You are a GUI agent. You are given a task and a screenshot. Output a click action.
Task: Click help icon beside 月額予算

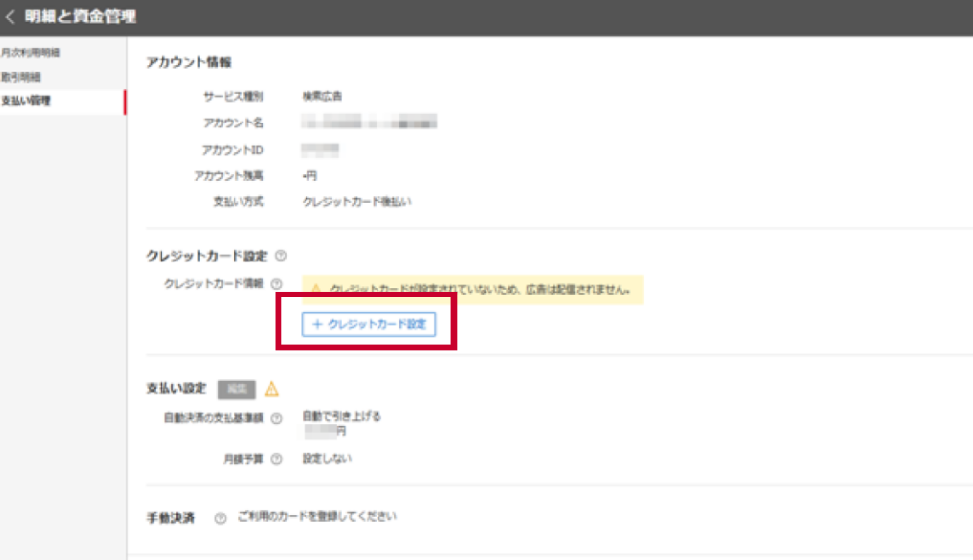click(277, 459)
